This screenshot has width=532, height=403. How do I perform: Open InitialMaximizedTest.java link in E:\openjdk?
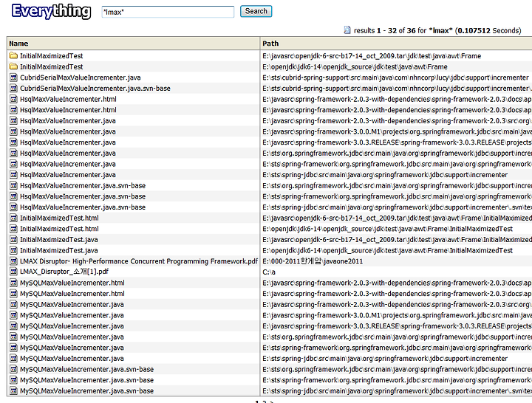(x=58, y=250)
